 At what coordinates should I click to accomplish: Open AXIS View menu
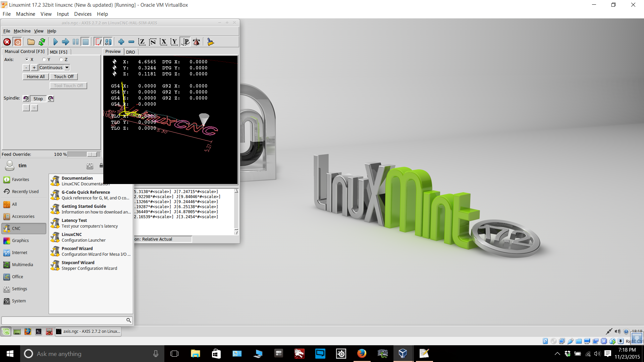click(x=39, y=31)
